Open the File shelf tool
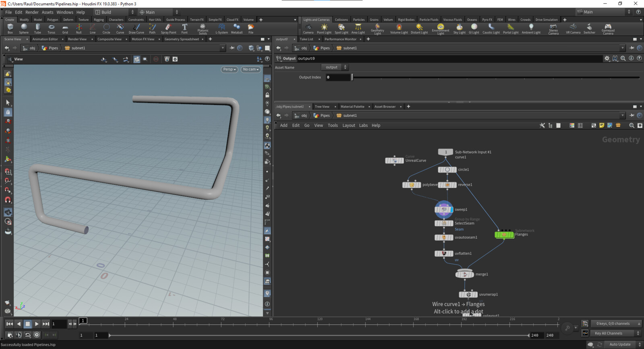Viewport: 644px width, 349px height. [x=251, y=29]
